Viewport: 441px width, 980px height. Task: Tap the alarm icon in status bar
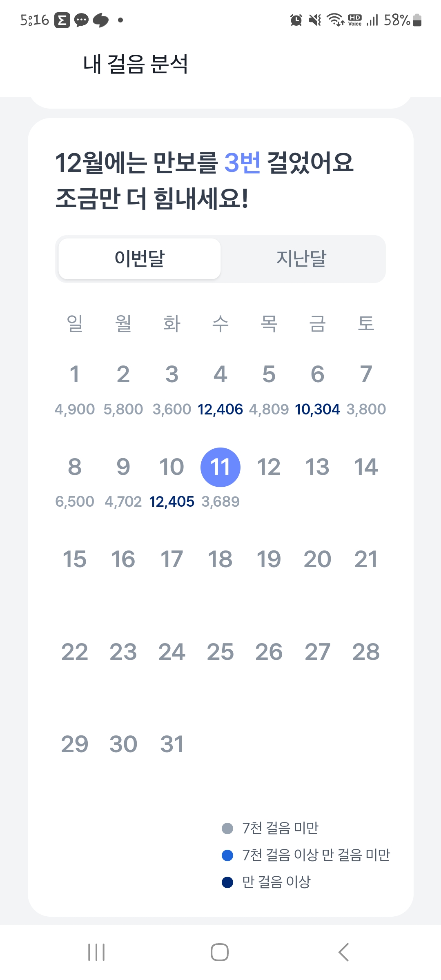click(x=296, y=20)
